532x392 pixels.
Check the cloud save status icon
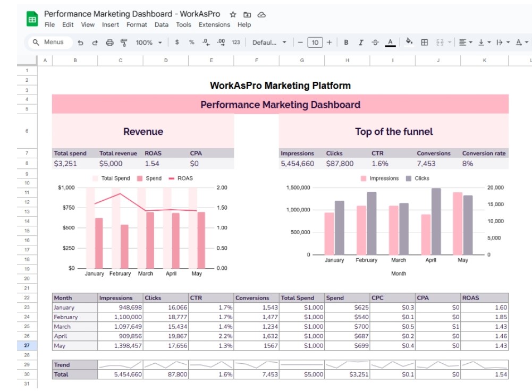coord(261,14)
